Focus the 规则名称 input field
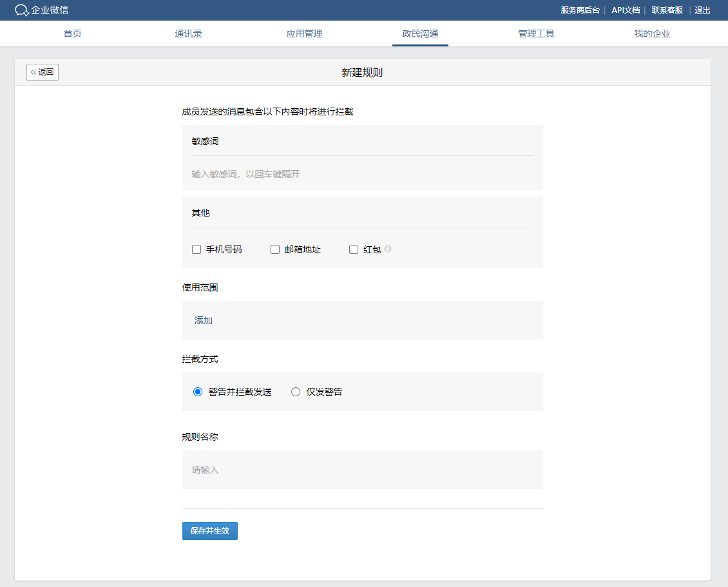Viewport: 728px width, 587px height. click(362, 470)
